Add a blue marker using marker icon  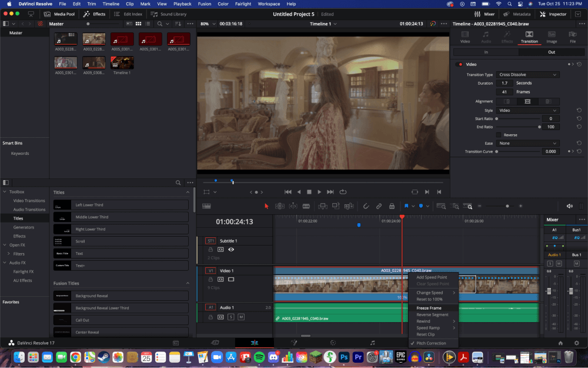coord(421,206)
